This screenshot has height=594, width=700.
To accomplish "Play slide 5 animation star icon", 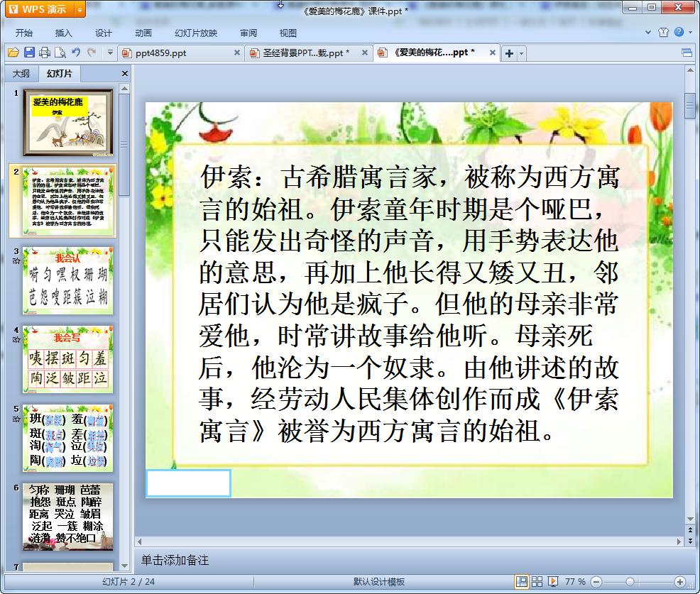I will [x=16, y=419].
